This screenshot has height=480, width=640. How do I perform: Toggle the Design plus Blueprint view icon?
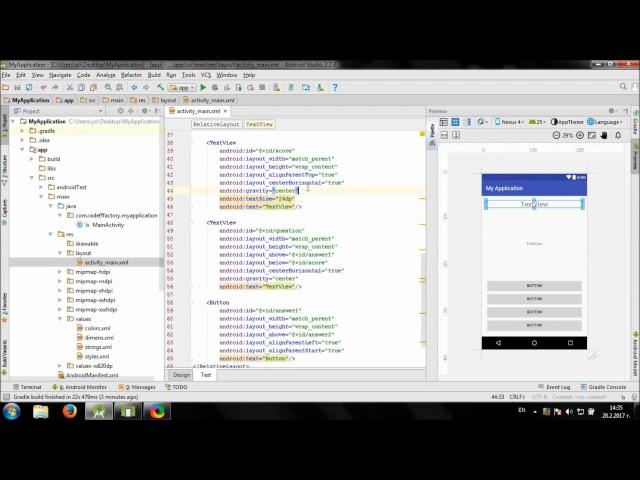click(467, 122)
